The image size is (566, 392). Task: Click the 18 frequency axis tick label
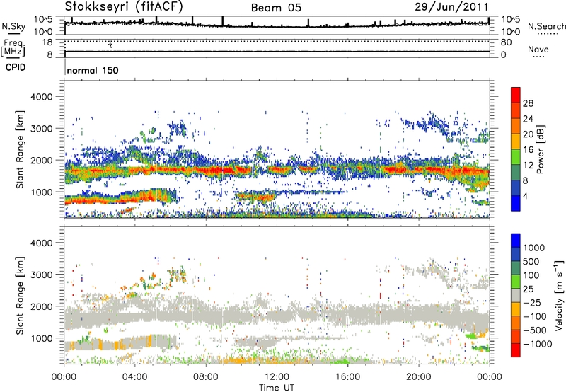pos(47,42)
